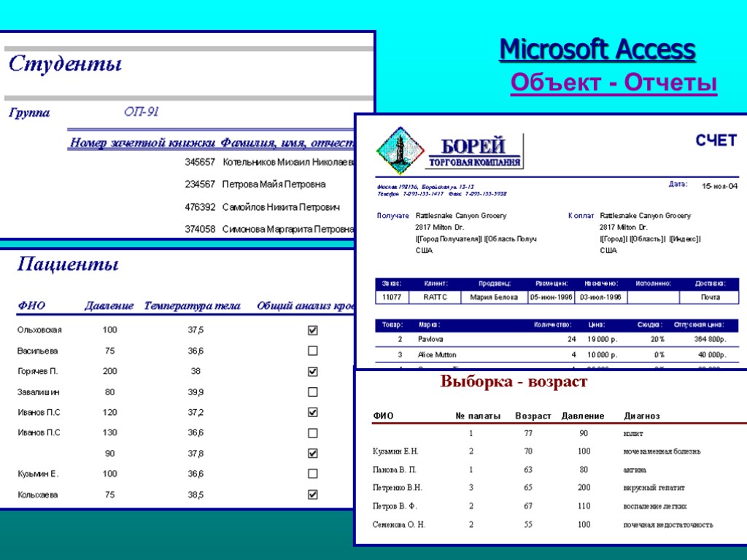Click the Температура тела column header
This screenshot has height=560, width=747.
(x=192, y=306)
